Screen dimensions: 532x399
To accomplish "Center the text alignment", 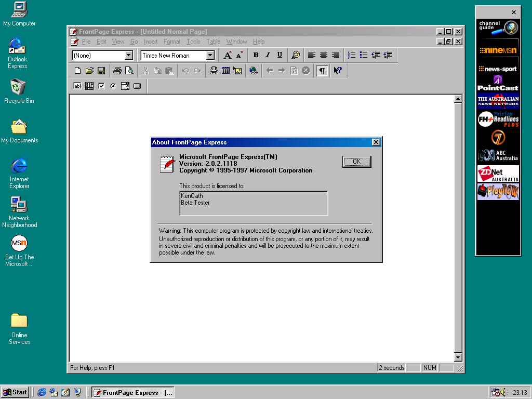I will click(x=323, y=55).
